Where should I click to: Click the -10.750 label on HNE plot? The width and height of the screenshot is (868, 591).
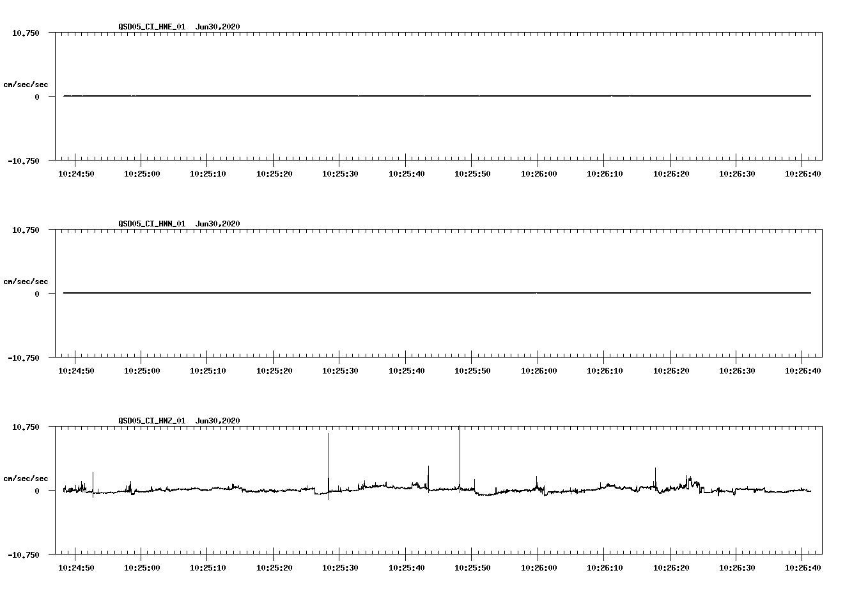pos(24,161)
